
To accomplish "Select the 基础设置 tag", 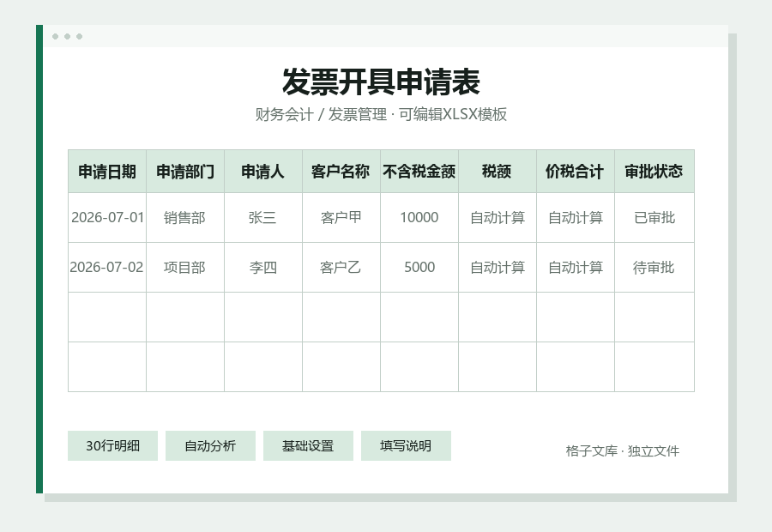I will (x=308, y=446).
